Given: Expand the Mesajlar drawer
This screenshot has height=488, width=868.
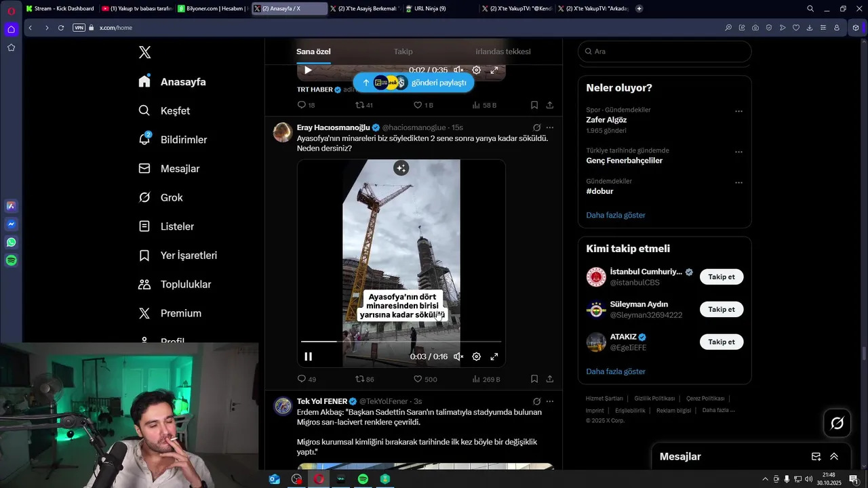Looking at the screenshot, I should point(834,457).
